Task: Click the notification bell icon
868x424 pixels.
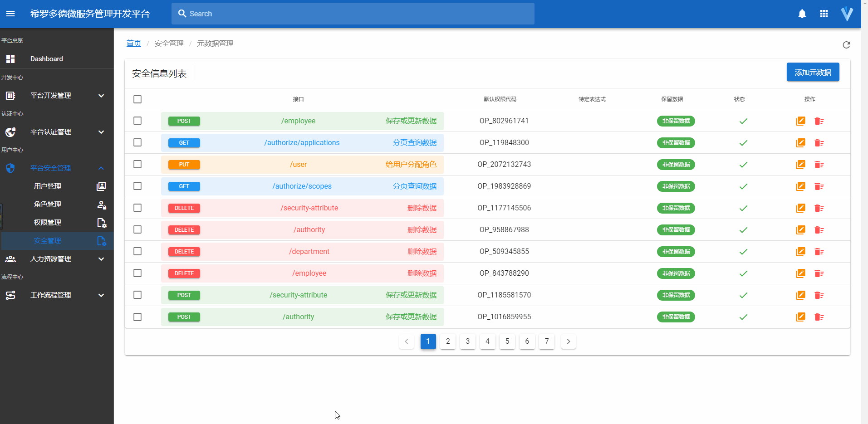Action: pyautogui.click(x=802, y=14)
